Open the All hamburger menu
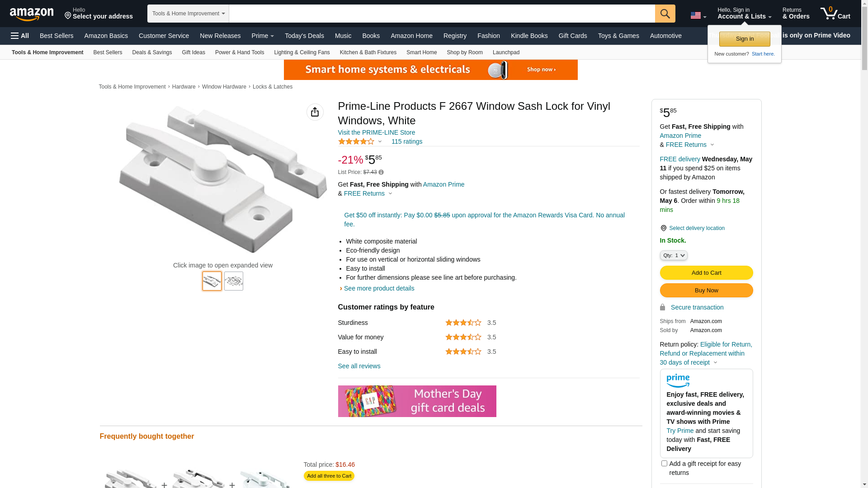Image resolution: width=868 pixels, height=488 pixels. pos(20,36)
